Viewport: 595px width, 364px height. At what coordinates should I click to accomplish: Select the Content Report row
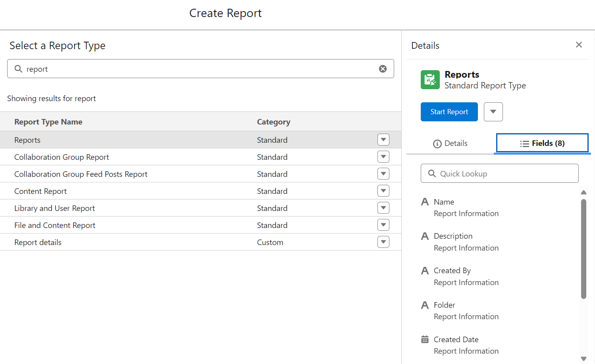click(x=200, y=191)
